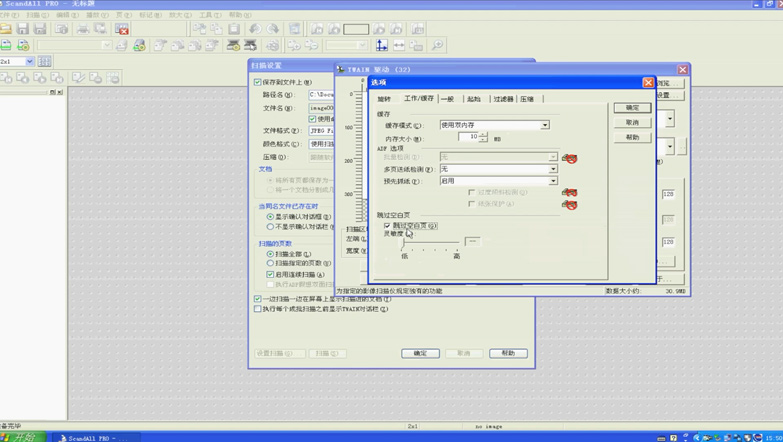Viewport: 783px width, 442px height.
Task: Toggle the 跳过空白页 checkbox
Action: pyautogui.click(x=388, y=226)
